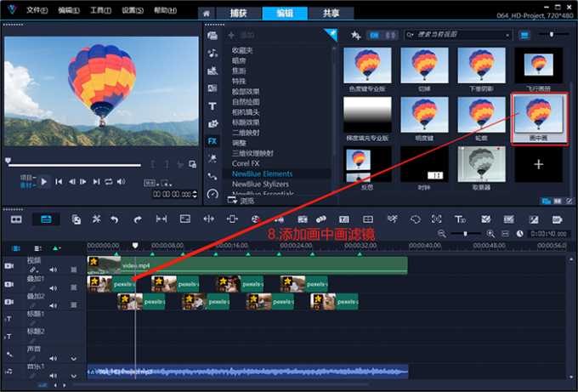The height and width of the screenshot is (392, 578).
Task: Mute the 叠加2 overlay track
Action: tap(53, 305)
